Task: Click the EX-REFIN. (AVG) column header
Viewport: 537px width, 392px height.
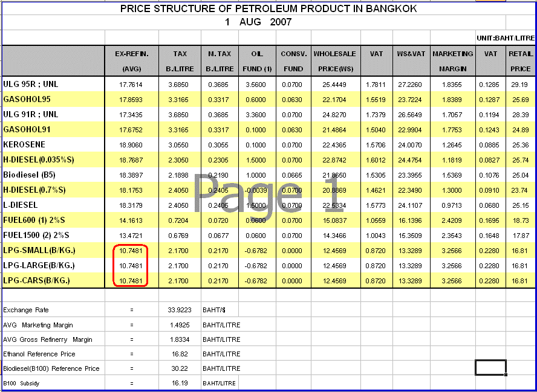Action: click(132, 61)
